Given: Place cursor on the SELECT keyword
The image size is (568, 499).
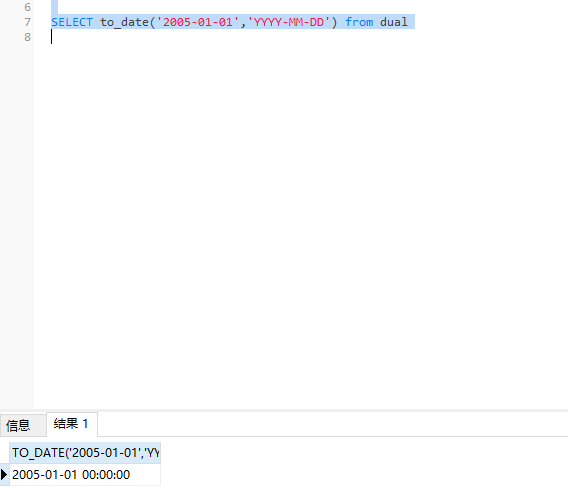Looking at the screenshot, I should tap(72, 22).
